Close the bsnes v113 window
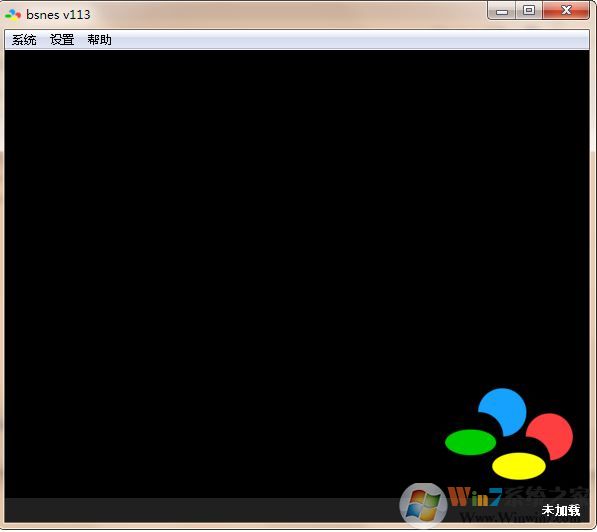Screen dimensions: 597x532 point(566,11)
